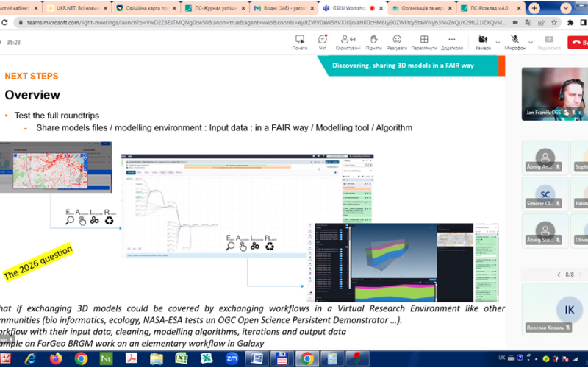Image resolution: width=588 pixels, height=368 pixels.
Task: Click the Почати pop-out icon
Action: 300,42
